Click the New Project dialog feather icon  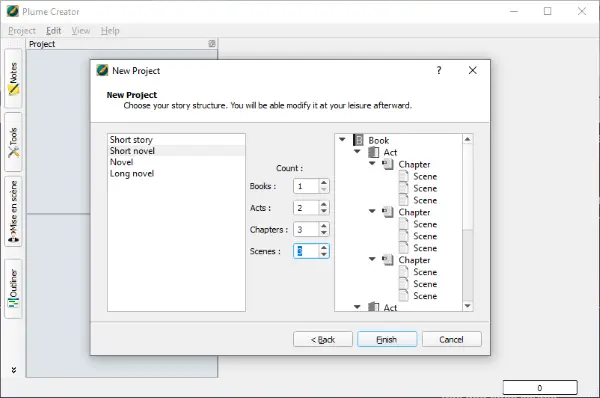[x=102, y=70]
